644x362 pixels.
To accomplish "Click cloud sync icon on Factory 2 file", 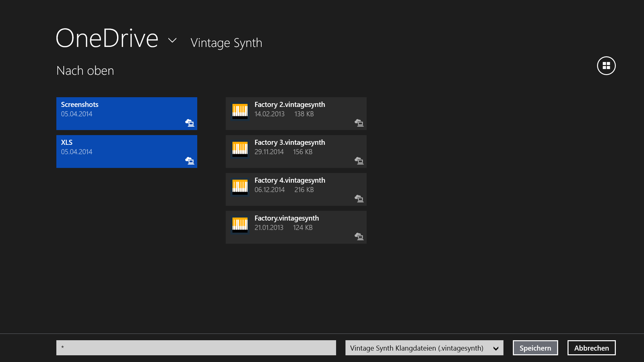I will coord(359,123).
